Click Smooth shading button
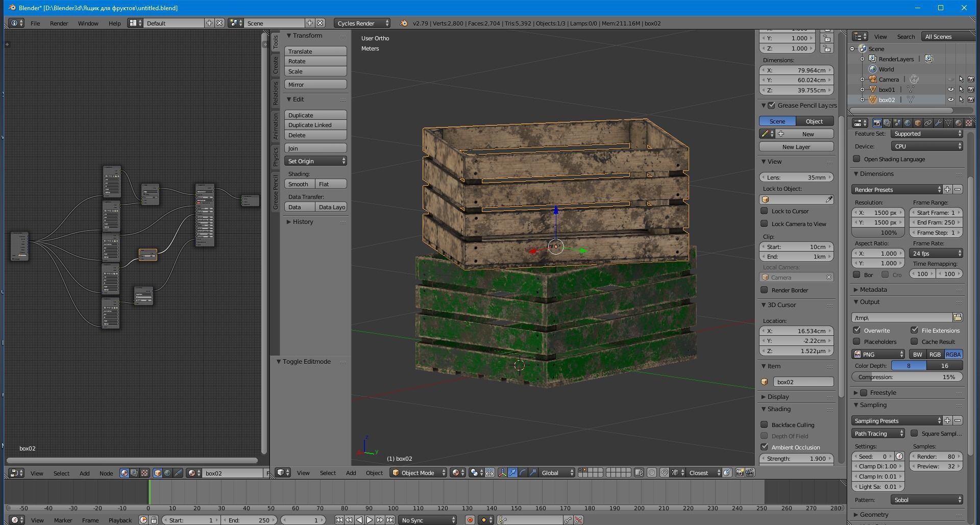Viewport: 980px width, 525px height. [300, 184]
